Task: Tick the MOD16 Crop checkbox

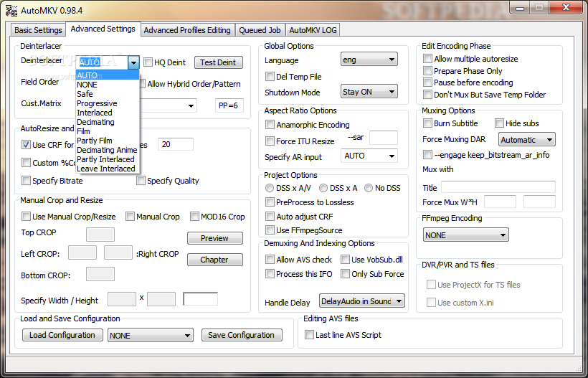Action: coord(194,217)
